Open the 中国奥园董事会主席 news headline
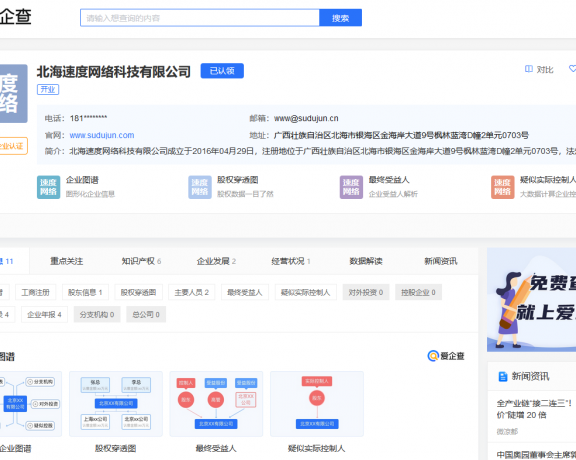Image resolution: width=576 pixels, height=460 pixels. click(x=536, y=454)
